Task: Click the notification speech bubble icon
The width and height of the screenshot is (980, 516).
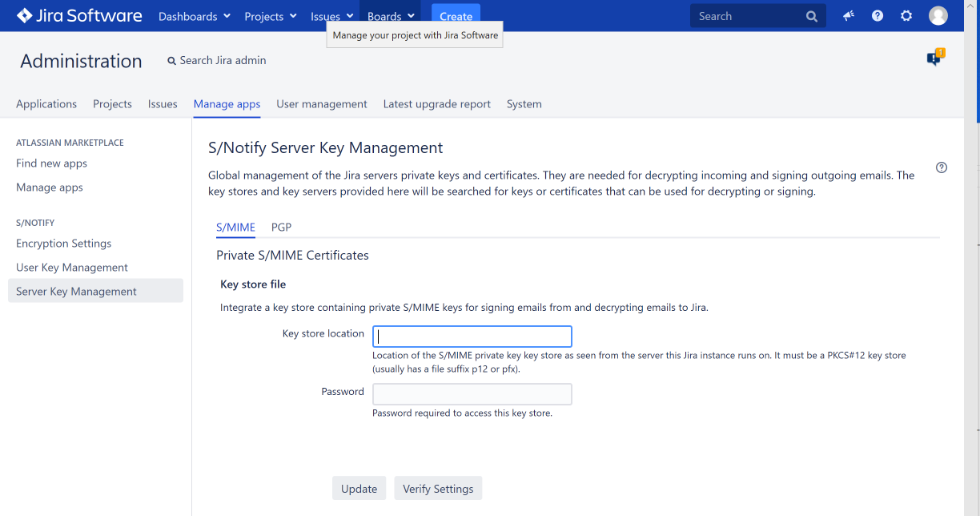Action: click(x=934, y=58)
